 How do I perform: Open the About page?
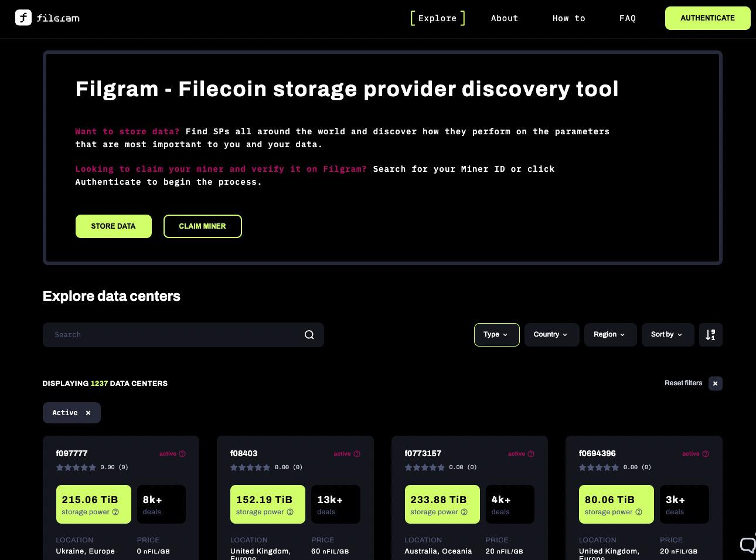click(505, 18)
